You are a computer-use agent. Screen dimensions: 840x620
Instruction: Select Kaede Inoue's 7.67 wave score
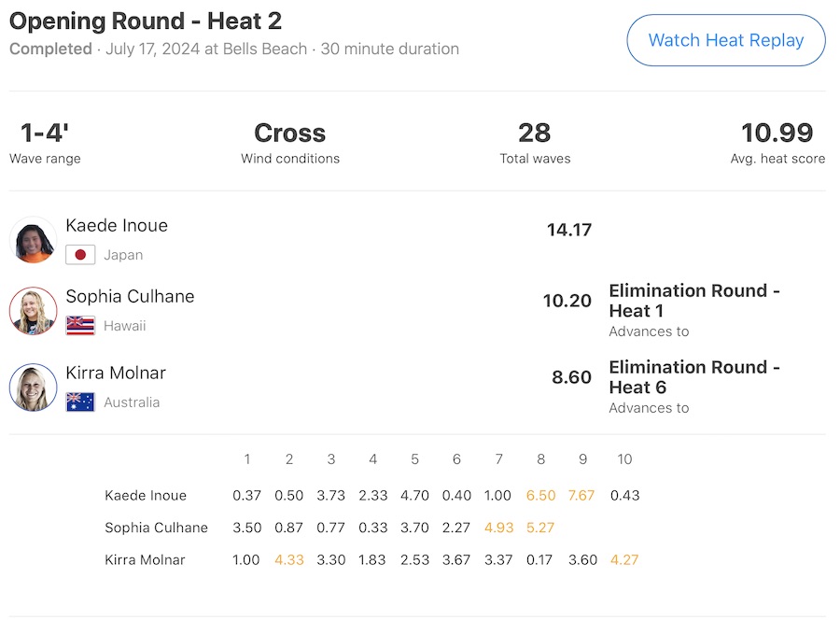(581, 496)
